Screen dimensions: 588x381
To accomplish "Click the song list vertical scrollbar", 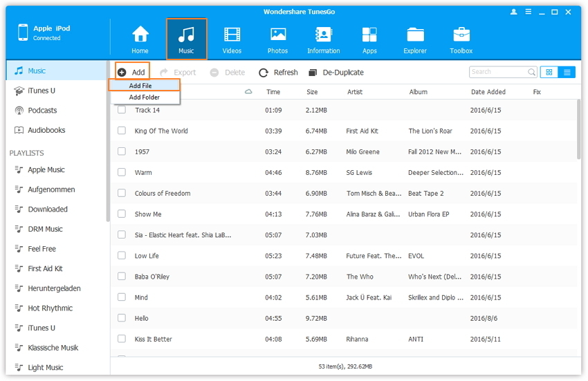I will point(578,131).
